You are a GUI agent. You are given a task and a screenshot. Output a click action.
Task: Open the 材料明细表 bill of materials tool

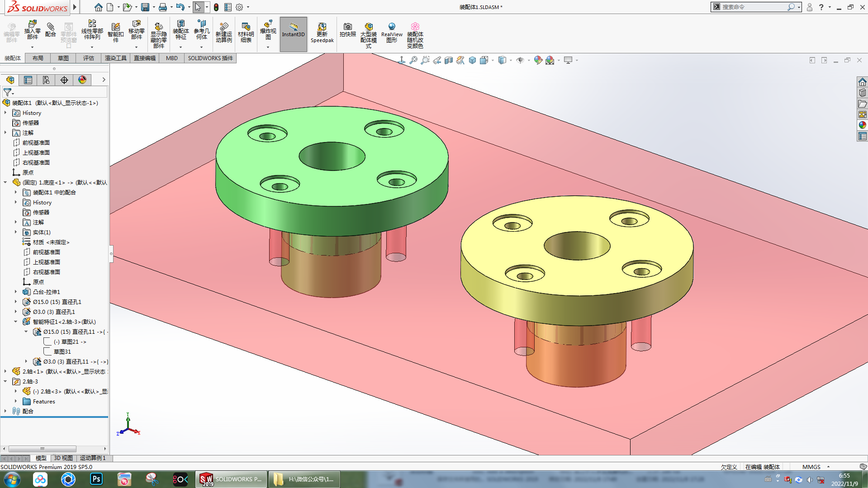pos(246,33)
